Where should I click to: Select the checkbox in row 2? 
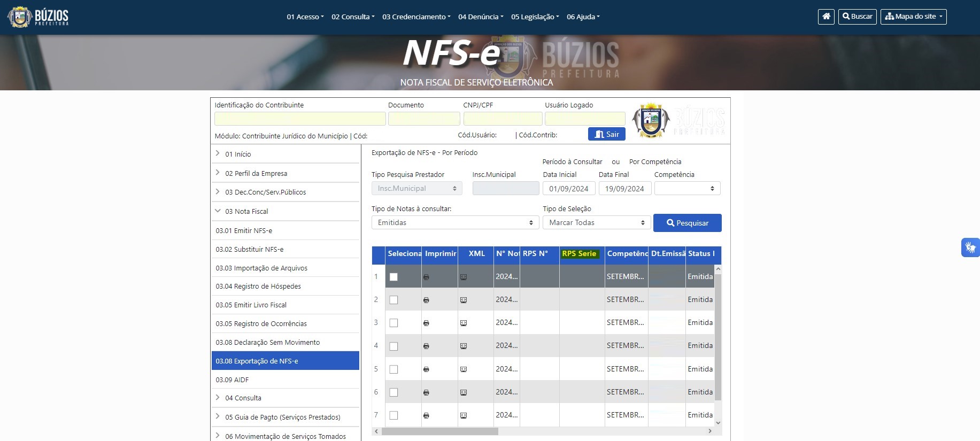[x=393, y=300]
